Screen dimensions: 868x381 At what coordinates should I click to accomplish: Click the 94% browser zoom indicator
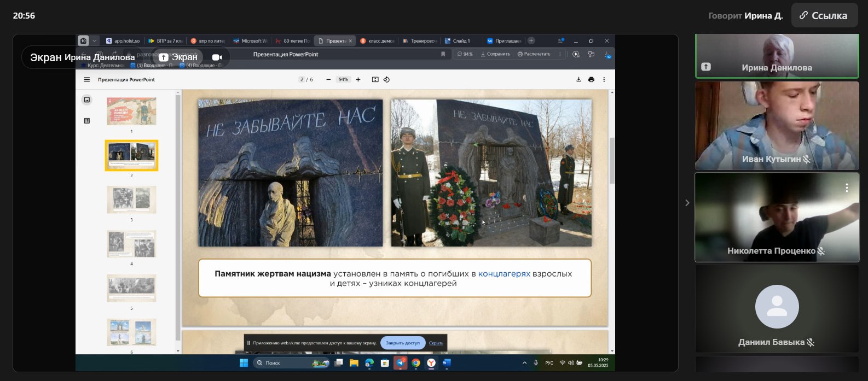tap(465, 54)
